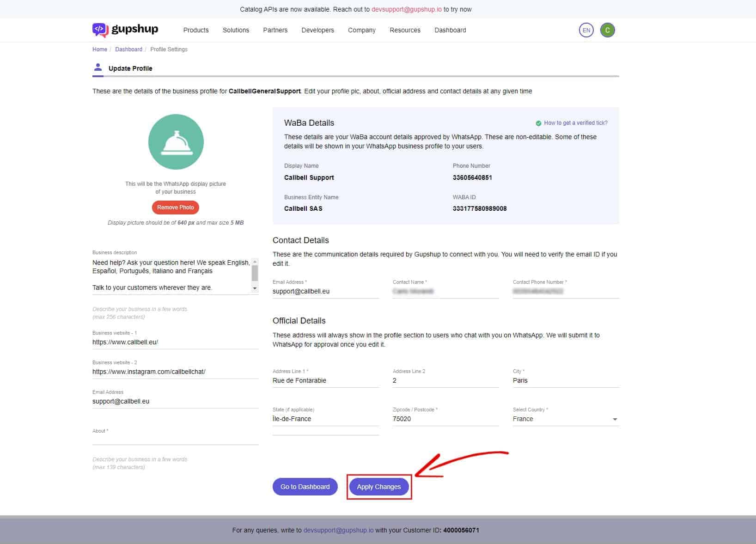Click the Zipcode field showing 75020
This screenshot has width=756, height=544.
445,419
